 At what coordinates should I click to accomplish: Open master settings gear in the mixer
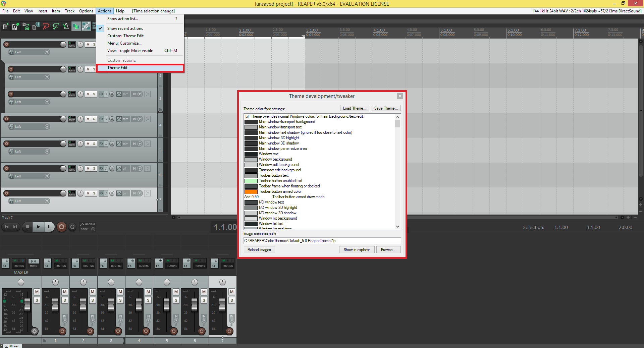pyautogui.click(x=35, y=331)
